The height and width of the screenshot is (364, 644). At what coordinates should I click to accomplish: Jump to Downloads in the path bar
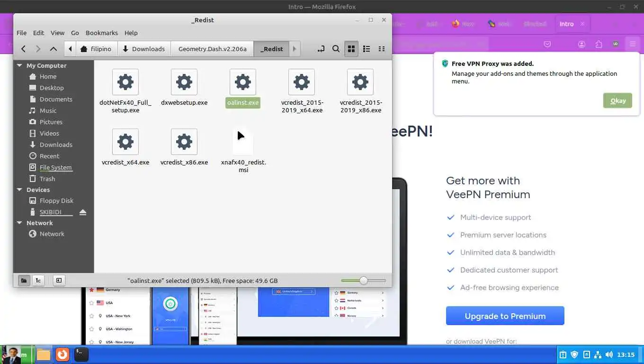point(144,49)
